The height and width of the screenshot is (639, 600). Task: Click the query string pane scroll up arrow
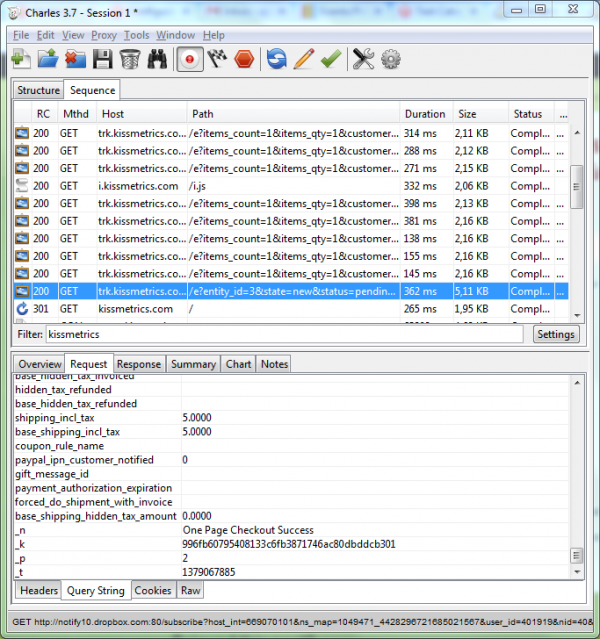point(577,383)
